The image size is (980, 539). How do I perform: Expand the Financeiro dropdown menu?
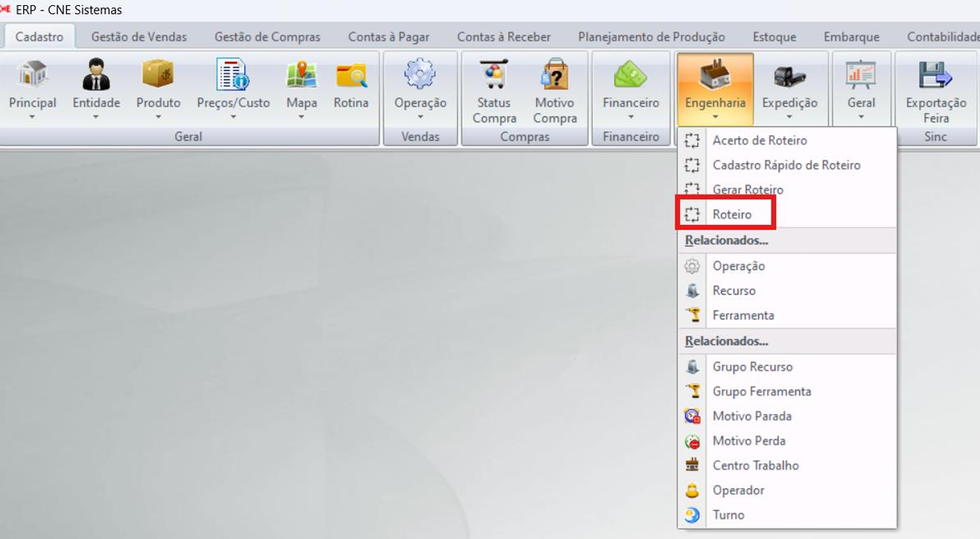coord(630,117)
